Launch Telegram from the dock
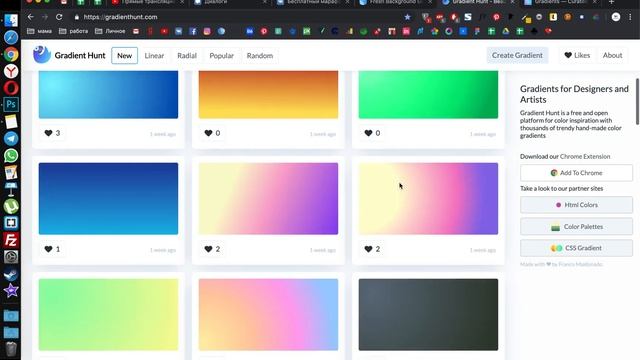 (x=11, y=138)
